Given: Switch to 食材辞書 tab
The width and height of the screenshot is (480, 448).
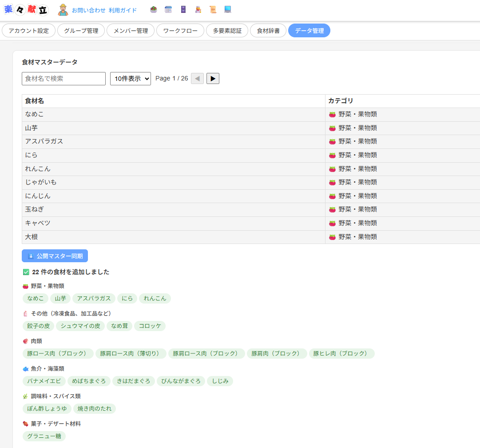Looking at the screenshot, I should click(x=268, y=31).
